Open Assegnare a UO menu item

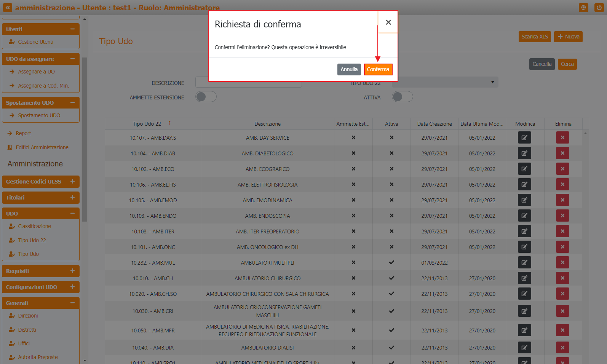tap(36, 72)
